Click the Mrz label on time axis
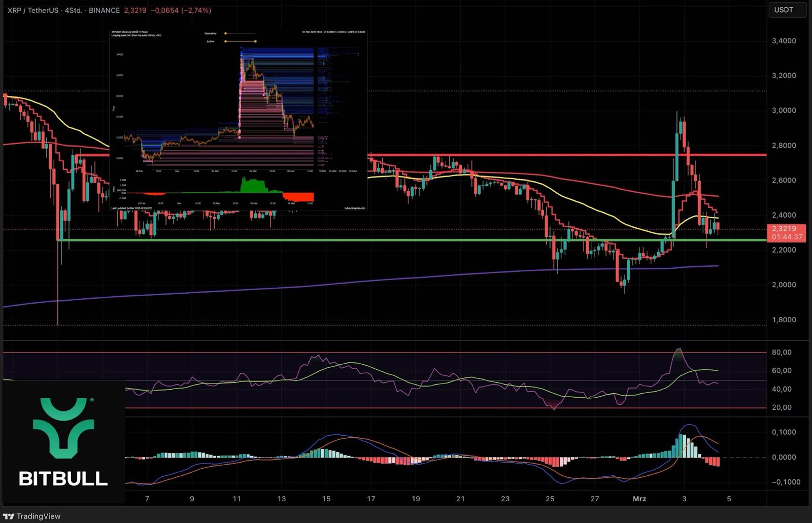812x523 pixels. (x=639, y=499)
